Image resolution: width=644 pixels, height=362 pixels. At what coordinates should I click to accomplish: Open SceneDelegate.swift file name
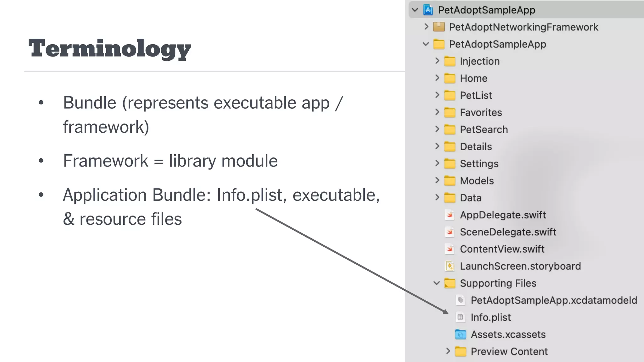click(x=508, y=232)
